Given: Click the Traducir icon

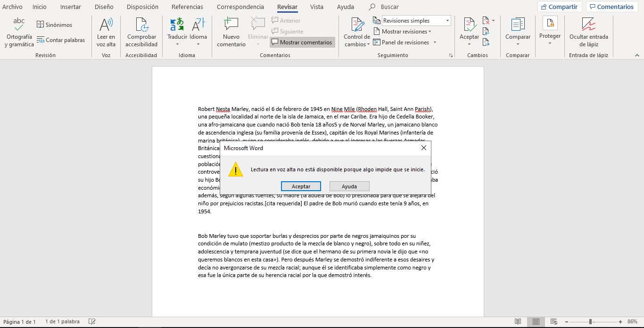Looking at the screenshot, I should 177,25.
